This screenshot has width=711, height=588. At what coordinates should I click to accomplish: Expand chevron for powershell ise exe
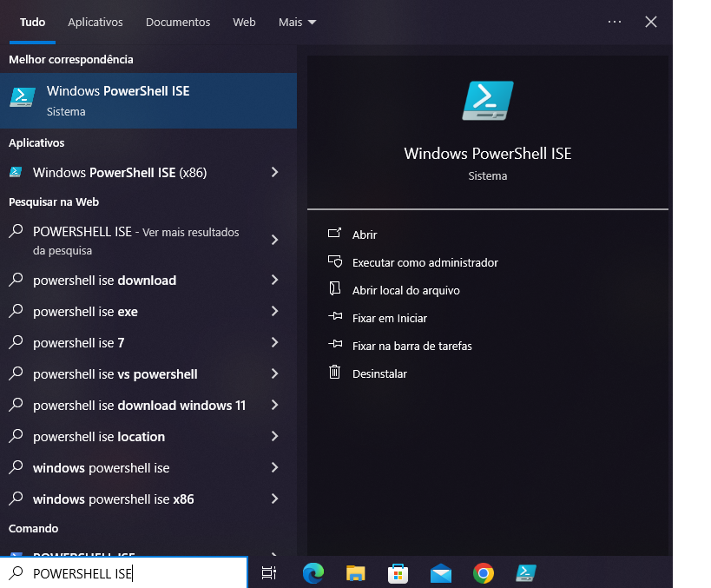274,311
